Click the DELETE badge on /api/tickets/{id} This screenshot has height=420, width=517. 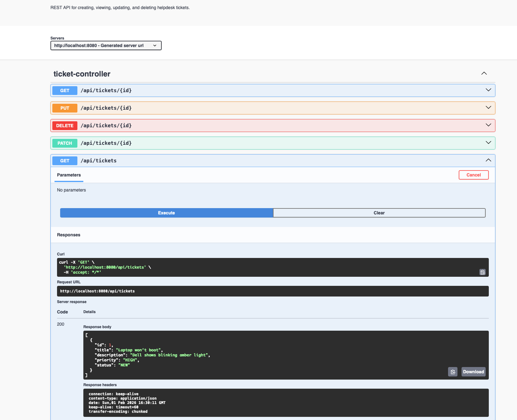pyautogui.click(x=65, y=125)
